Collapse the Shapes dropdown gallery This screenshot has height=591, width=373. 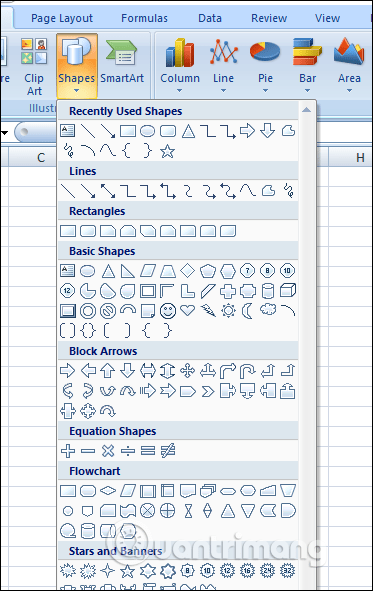click(x=77, y=66)
